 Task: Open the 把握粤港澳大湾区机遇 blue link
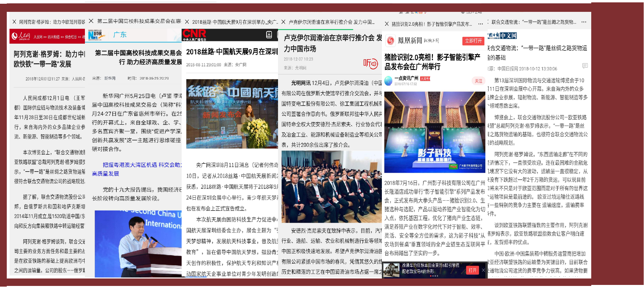click(x=137, y=169)
